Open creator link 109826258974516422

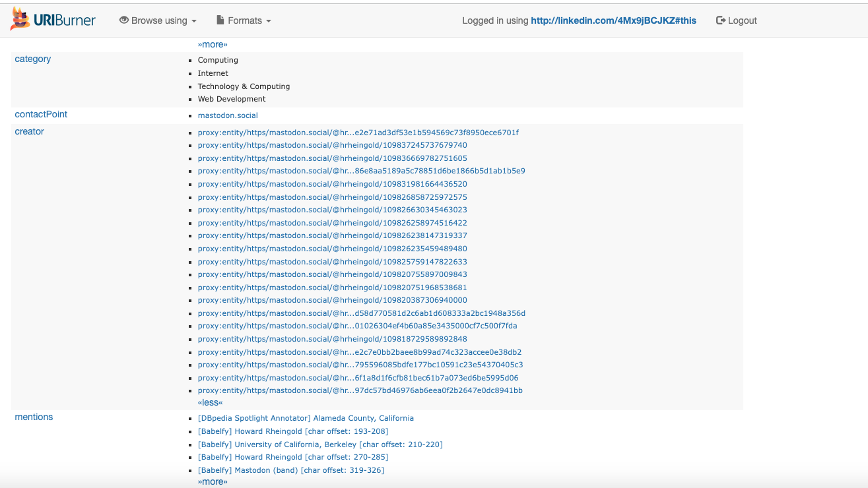click(333, 223)
